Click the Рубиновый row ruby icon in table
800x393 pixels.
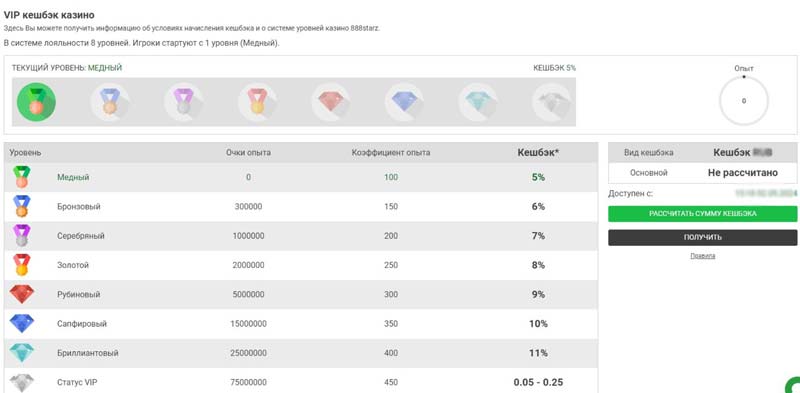coord(22,294)
